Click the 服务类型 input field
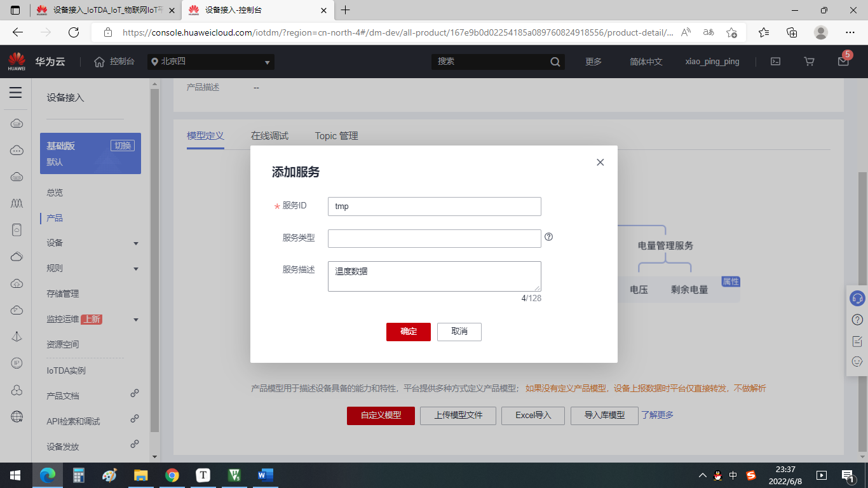 (x=435, y=238)
